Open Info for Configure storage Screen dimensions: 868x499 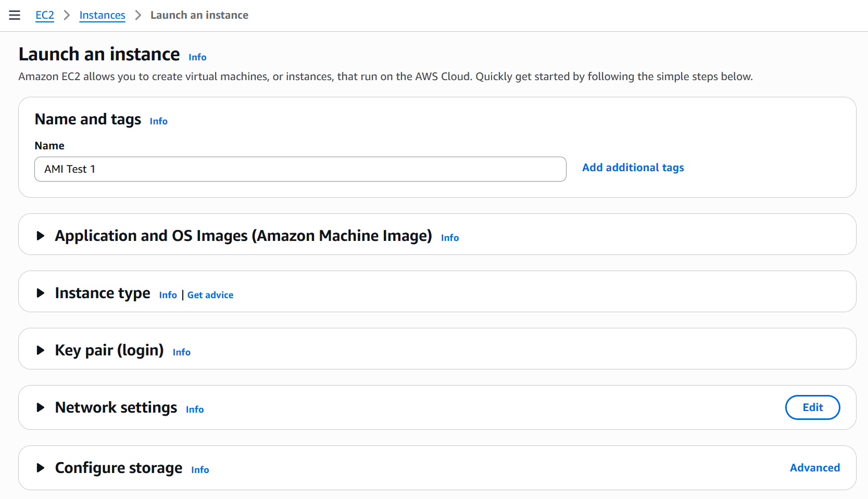tap(200, 470)
